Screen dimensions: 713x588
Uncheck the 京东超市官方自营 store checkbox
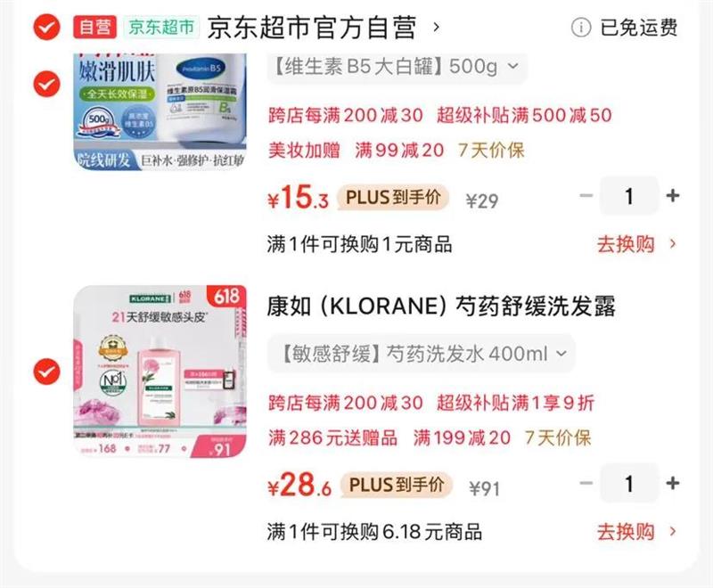click(x=46, y=28)
